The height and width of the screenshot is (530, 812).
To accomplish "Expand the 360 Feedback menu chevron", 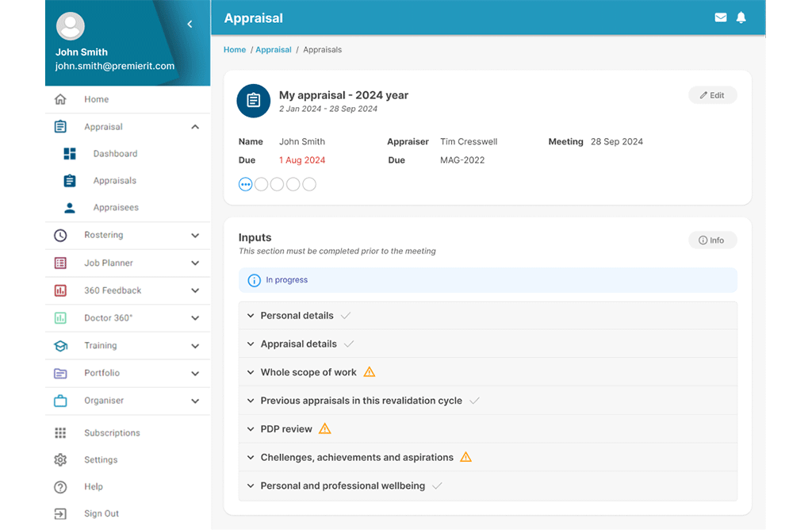I will pos(195,290).
